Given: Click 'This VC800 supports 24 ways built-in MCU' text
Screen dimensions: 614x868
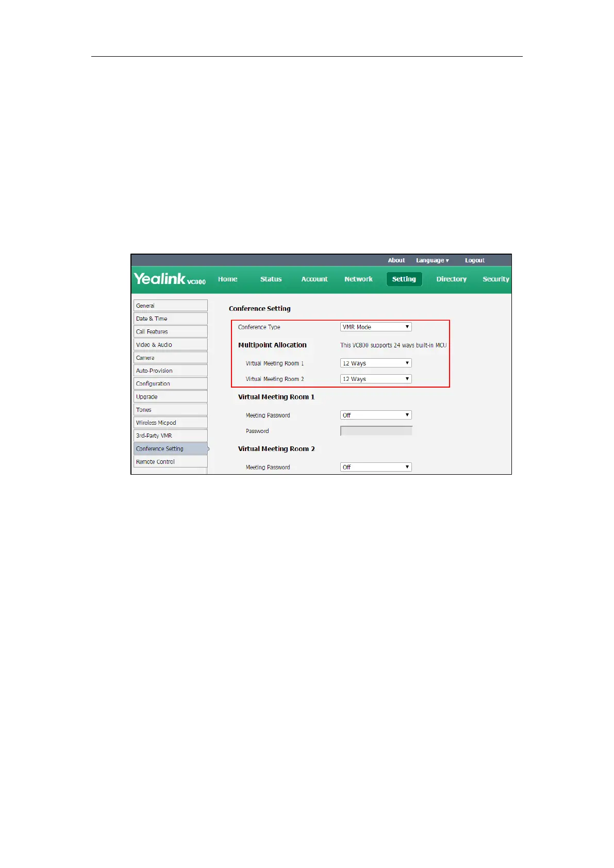Looking at the screenshot, I should [x=393, y=345].
